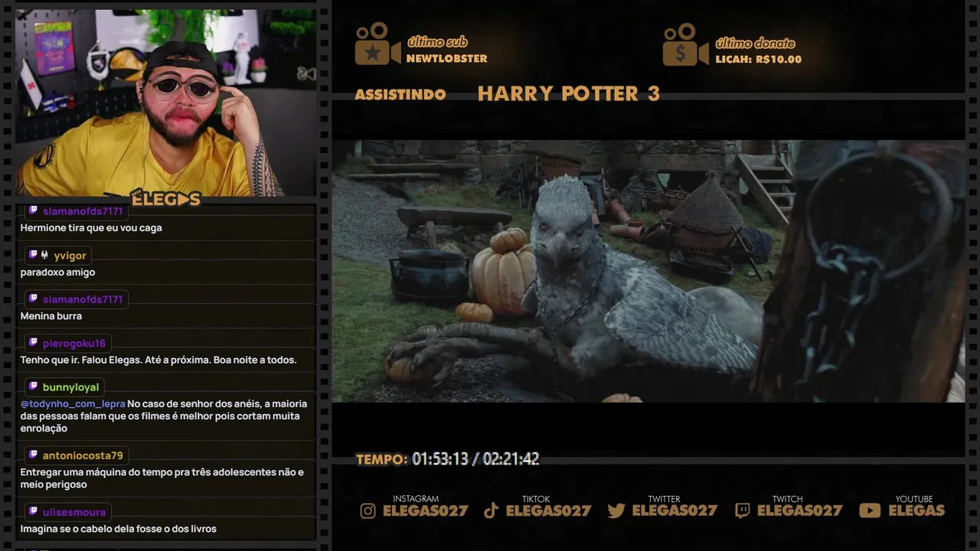This screenshot has height=551, width=980.
Task: Click the ELEGAS logo under webcam
Action: pos(165,199)
